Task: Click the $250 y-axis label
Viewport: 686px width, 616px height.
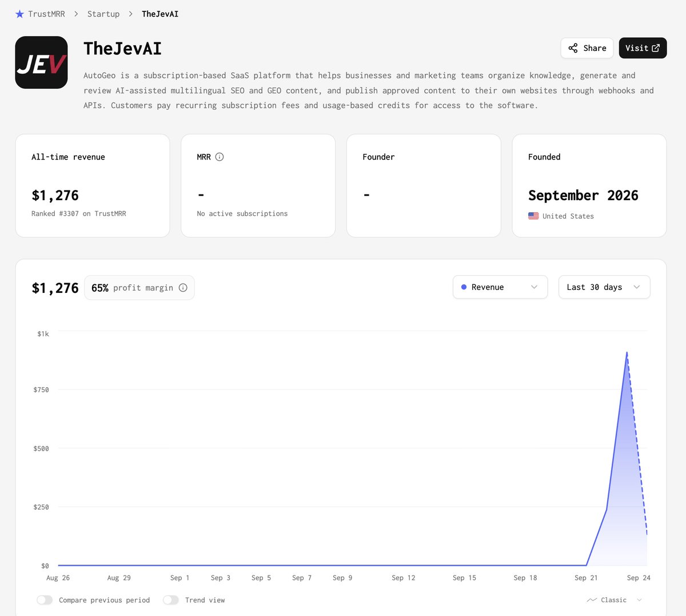Action: [x=41, y=507]
